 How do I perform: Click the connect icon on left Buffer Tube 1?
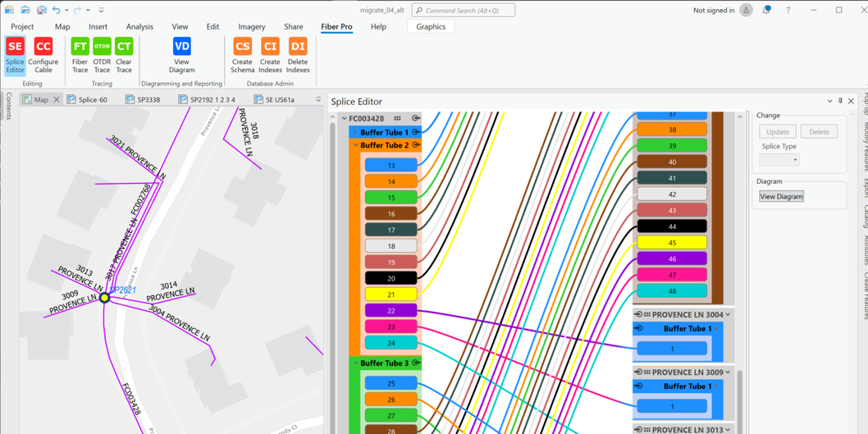(416, 132)
